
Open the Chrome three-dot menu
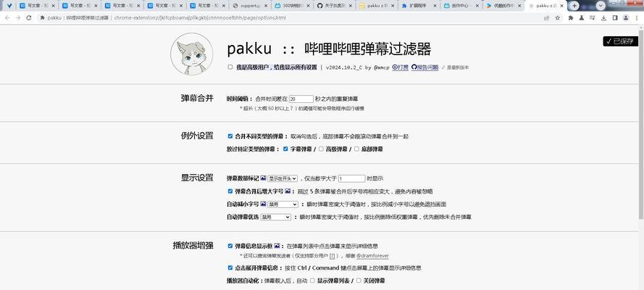pyautogui.click(x=637, y=17)
